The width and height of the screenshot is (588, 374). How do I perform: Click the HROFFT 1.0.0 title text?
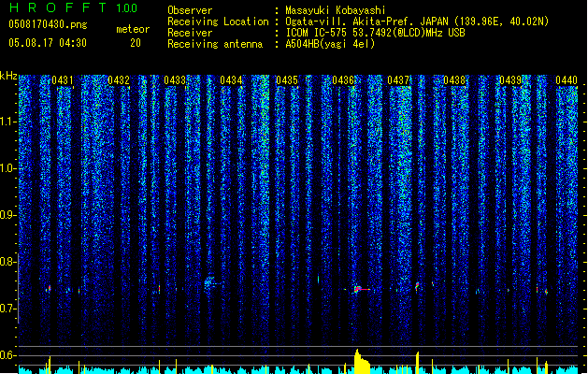click(x=74, y=7)
